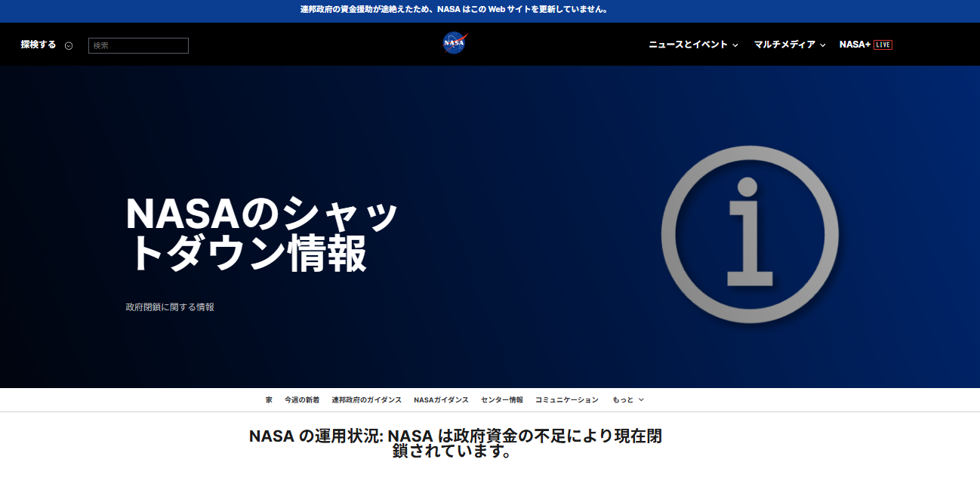Click the マルチメディア menu label
This screenshot has width=980, height=490.
point(784,45)
